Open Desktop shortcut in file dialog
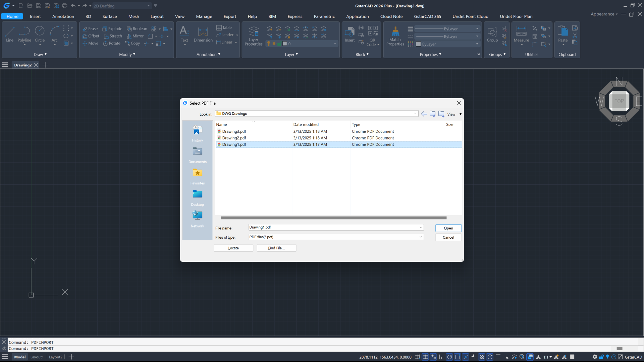This screenshot has height=362, width=644. click(197, 198)
